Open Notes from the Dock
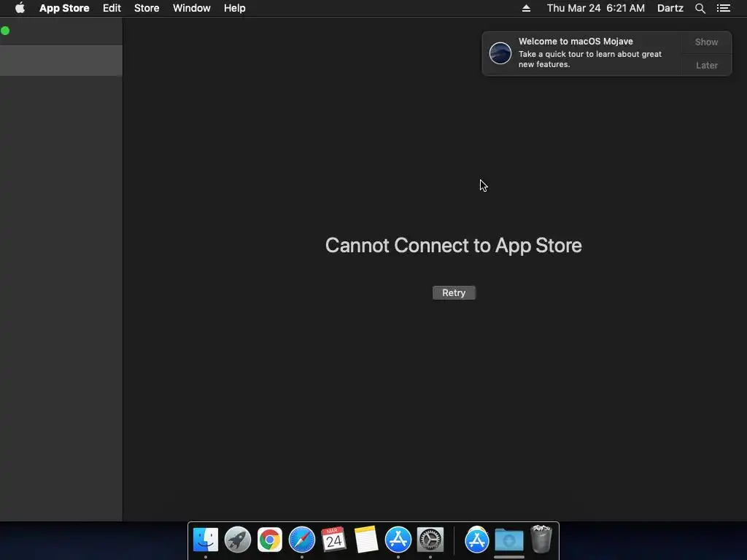The width and height of the screenshot is (747, 560). pyautogui.click(x=366, y=540)
